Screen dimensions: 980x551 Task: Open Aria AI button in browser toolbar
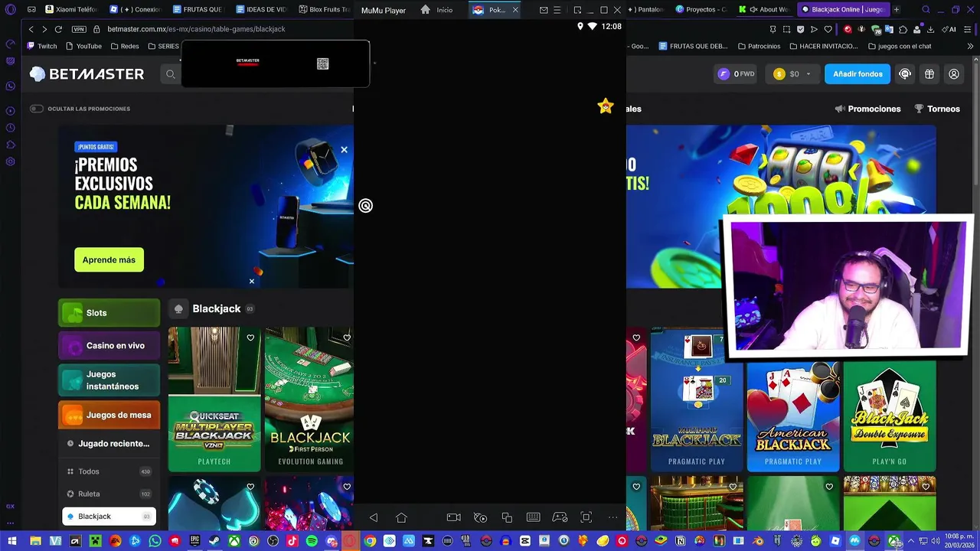point(949,29)
